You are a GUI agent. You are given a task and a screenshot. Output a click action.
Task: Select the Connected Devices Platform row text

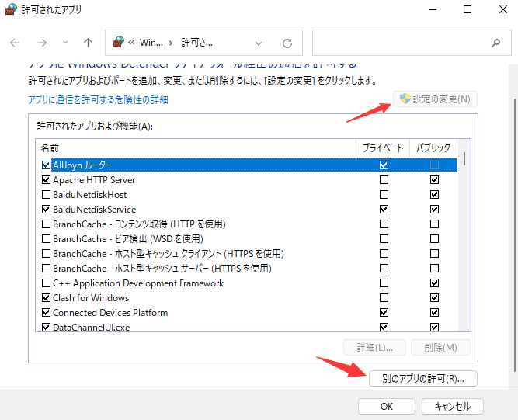pyautogui.click(x=110, y=313)
